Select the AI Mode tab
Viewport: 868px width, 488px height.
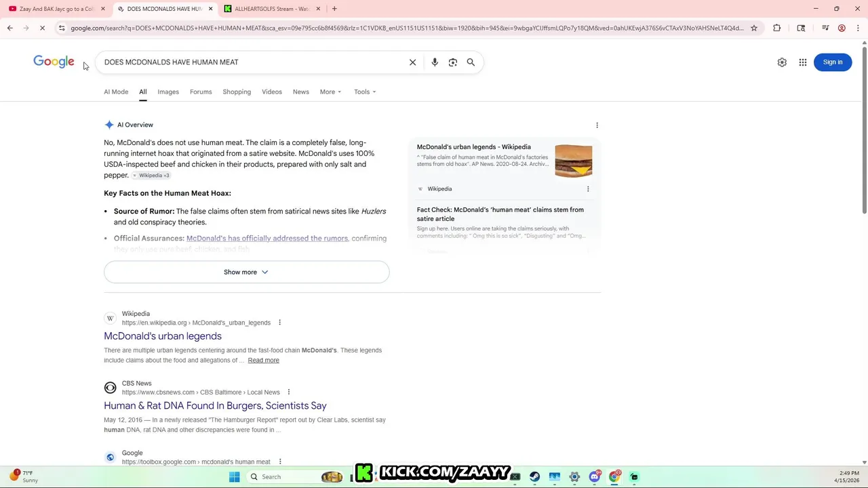coord(116,92)
